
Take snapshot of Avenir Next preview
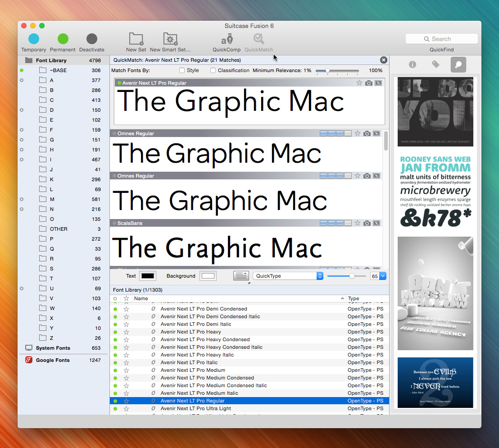pos(368,83)
